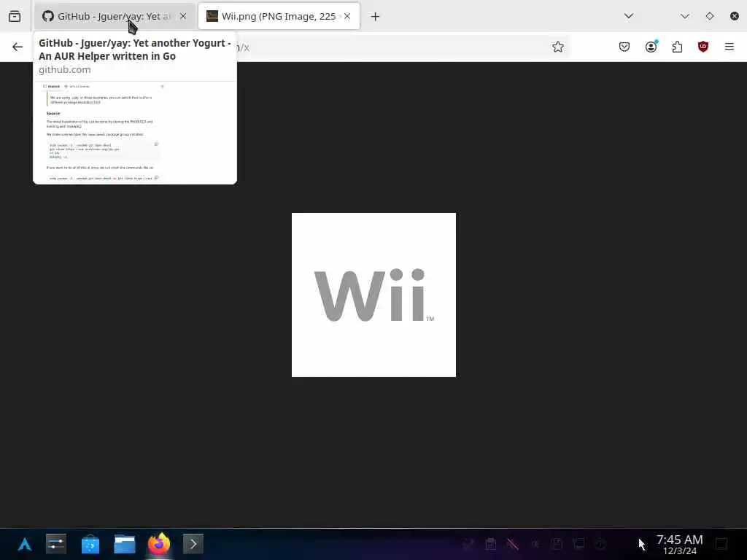Open the uBlock Origin extension popup
The width and height of the screenshot is (747, 560).
coord(703,47)
